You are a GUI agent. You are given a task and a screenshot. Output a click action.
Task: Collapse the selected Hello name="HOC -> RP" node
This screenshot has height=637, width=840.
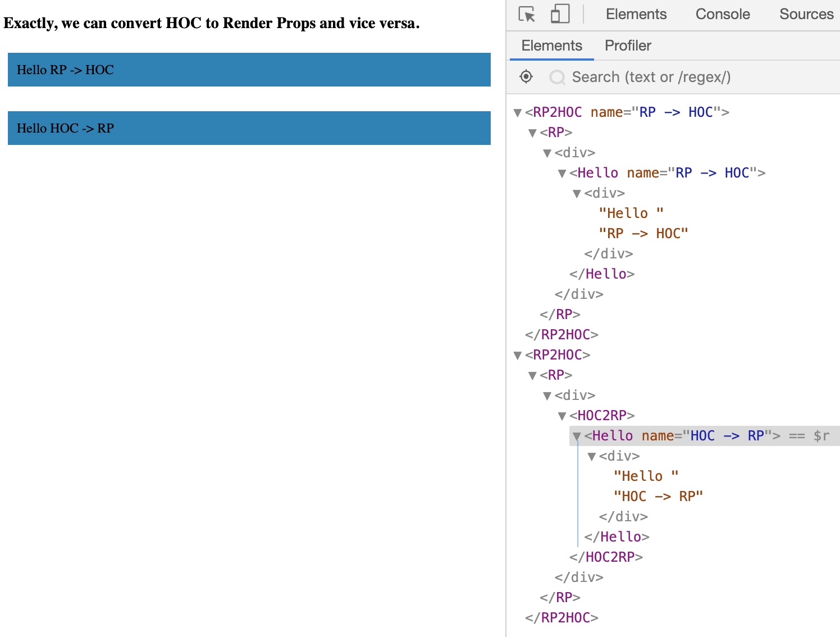coord(576,436)
